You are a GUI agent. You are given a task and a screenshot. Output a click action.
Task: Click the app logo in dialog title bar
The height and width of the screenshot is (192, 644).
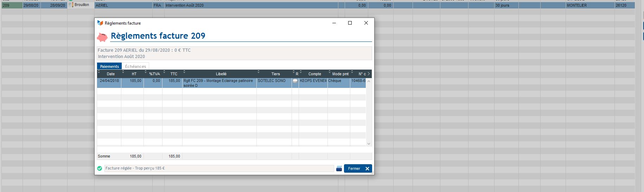[100, 23]
